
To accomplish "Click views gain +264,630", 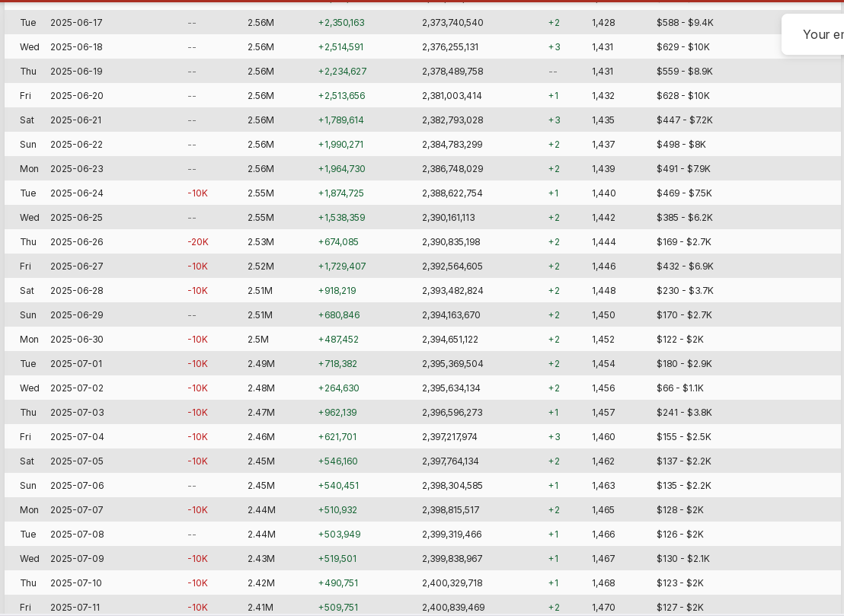I will (338, 388).
